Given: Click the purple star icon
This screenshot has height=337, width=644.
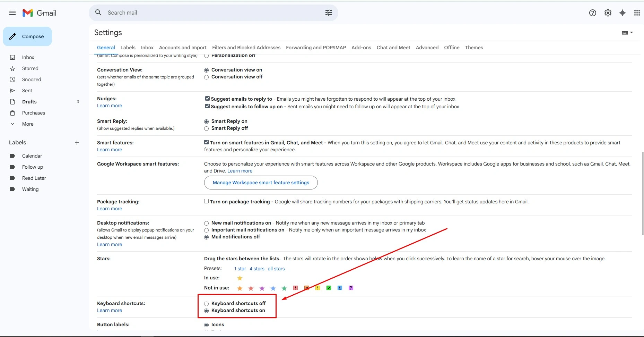Looking at the screenshot, I should 262,288.
